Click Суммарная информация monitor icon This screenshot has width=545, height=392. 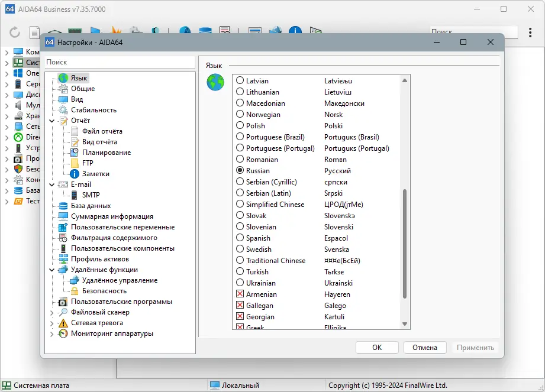coord(63,216)
